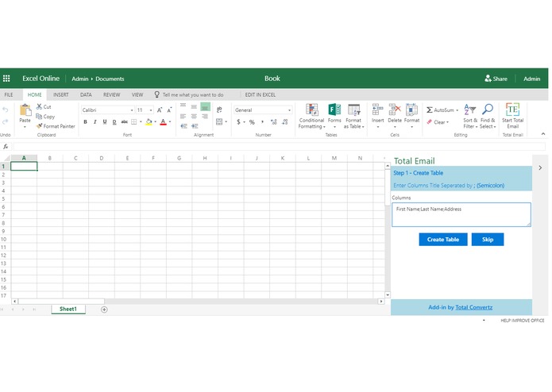Click the Share button in header
The image size is (552, 392).
click(496, 79)
